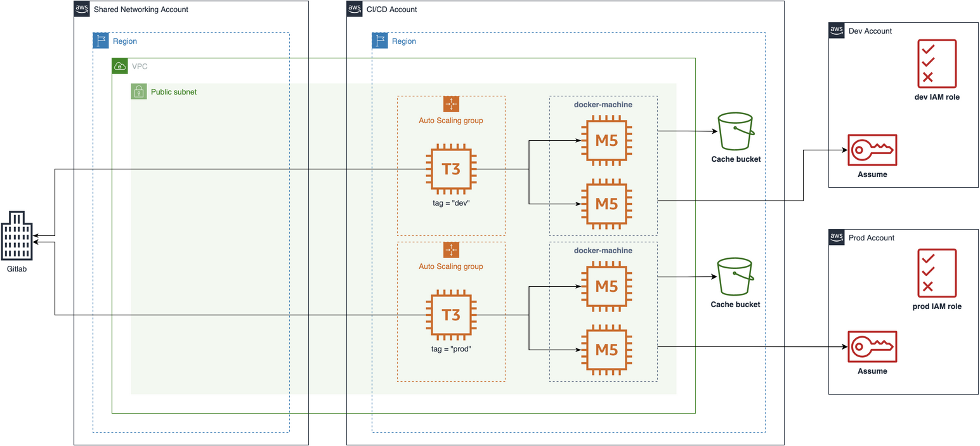
Task: Click the VPC cloud icon
Action: [120, 66]
